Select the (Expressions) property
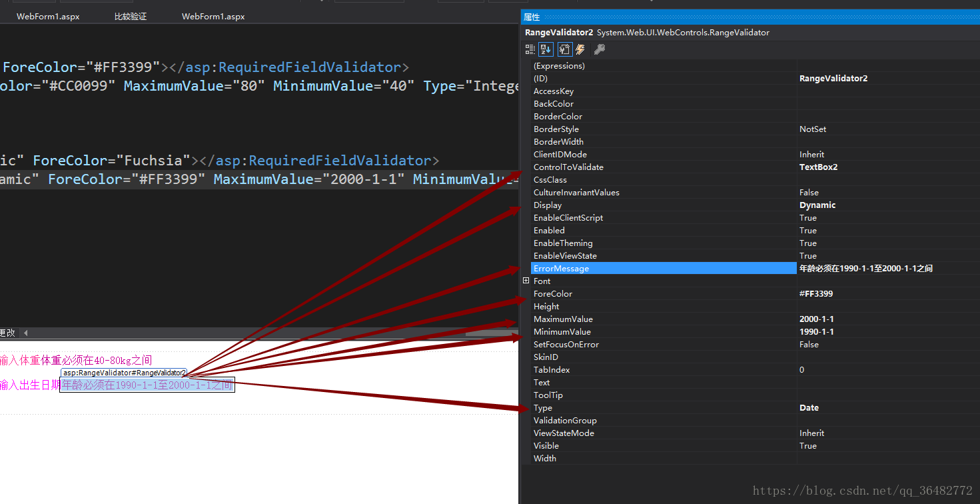The height and width of the screenshot is (504, 980). coord(559,66)
